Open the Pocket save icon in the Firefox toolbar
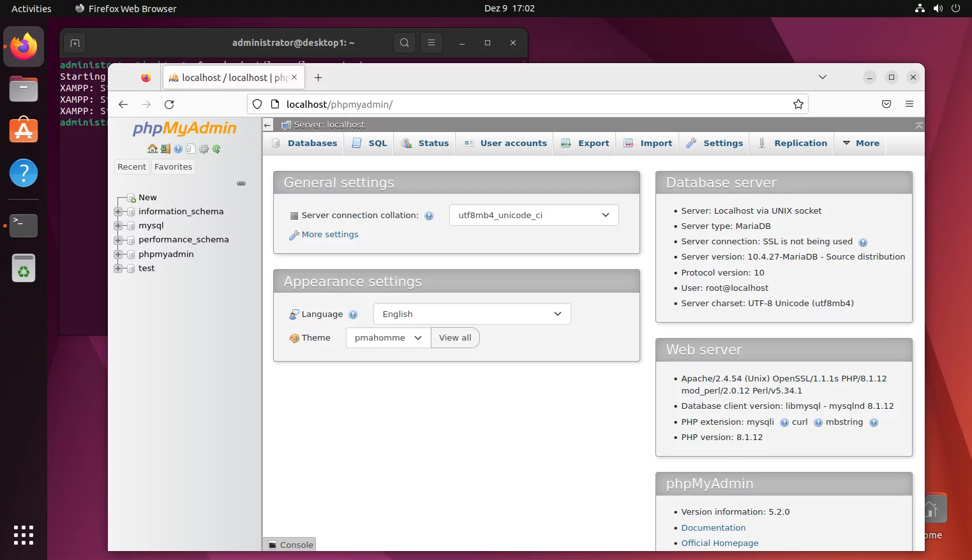The width and height of the screenshot is (972, 560). (886, 104)
